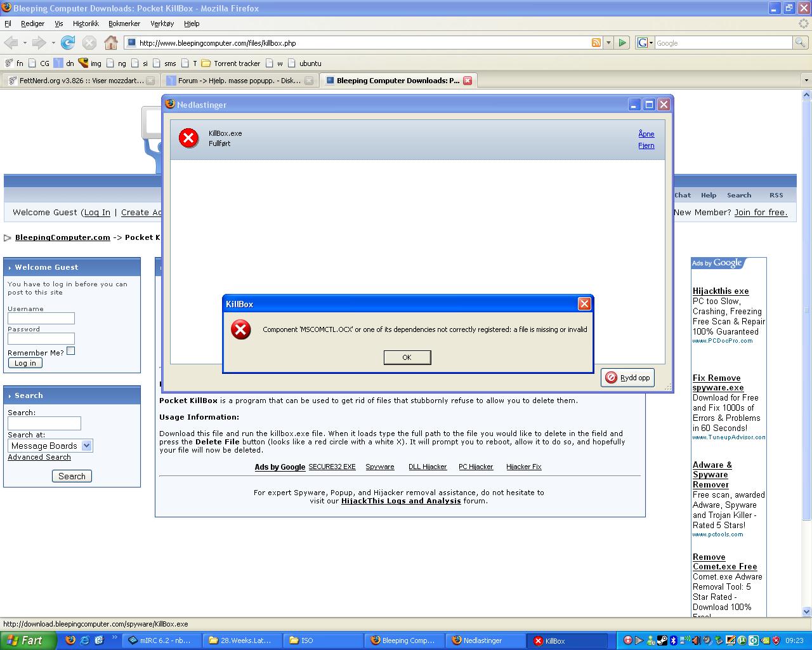Image resolution: width=812 pixels, height=650 pixels.
Task: Open the Vis menu
Action: (59, 23)
